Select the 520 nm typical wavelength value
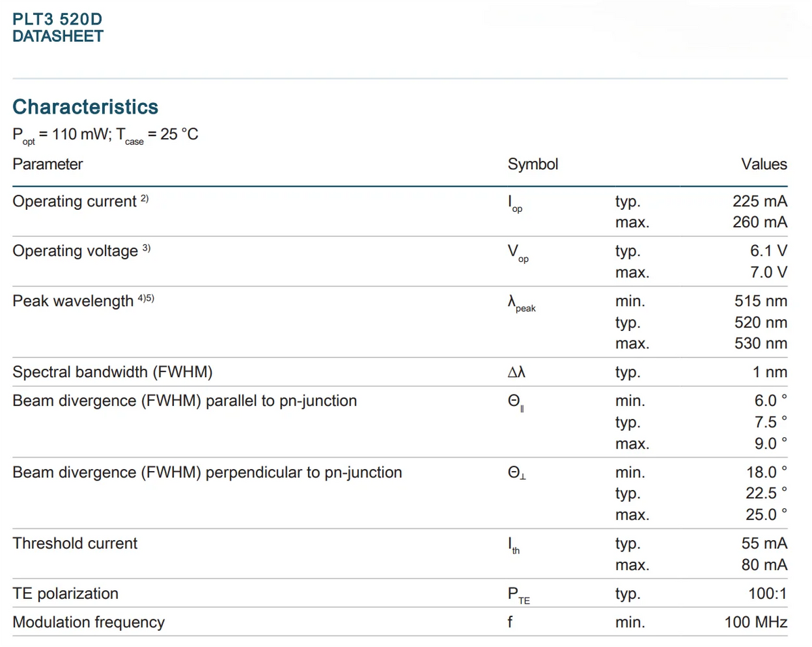This screenshot has height=647, width=812. pos(761,322)
